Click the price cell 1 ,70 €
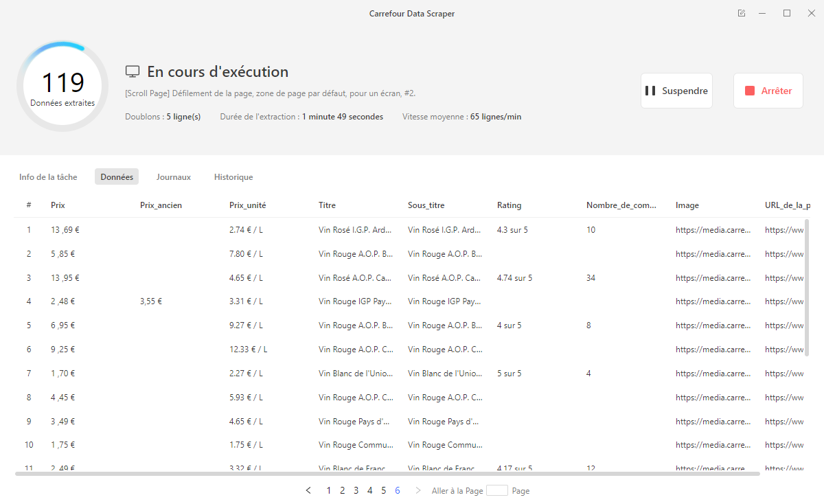824x504 pixels. (63, 374)
